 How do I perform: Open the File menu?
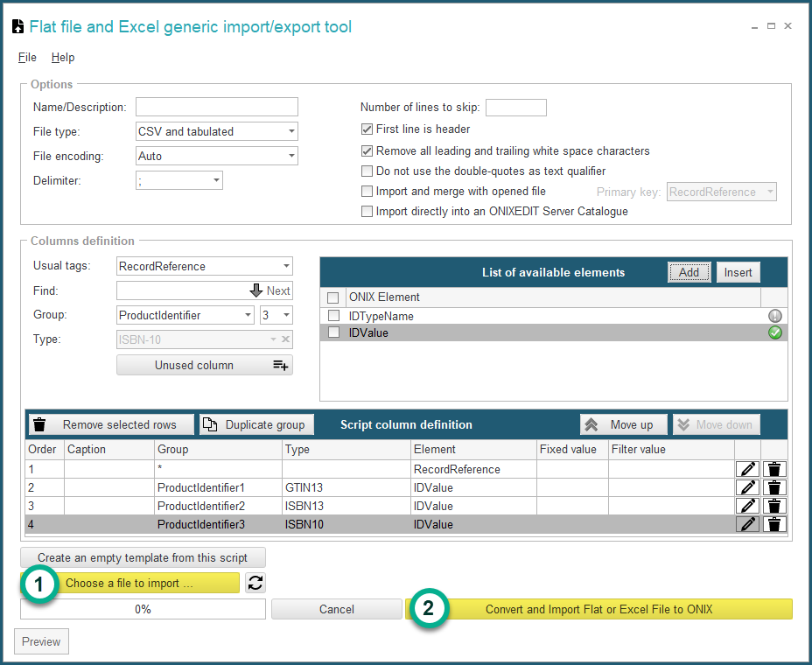(27, 57)
